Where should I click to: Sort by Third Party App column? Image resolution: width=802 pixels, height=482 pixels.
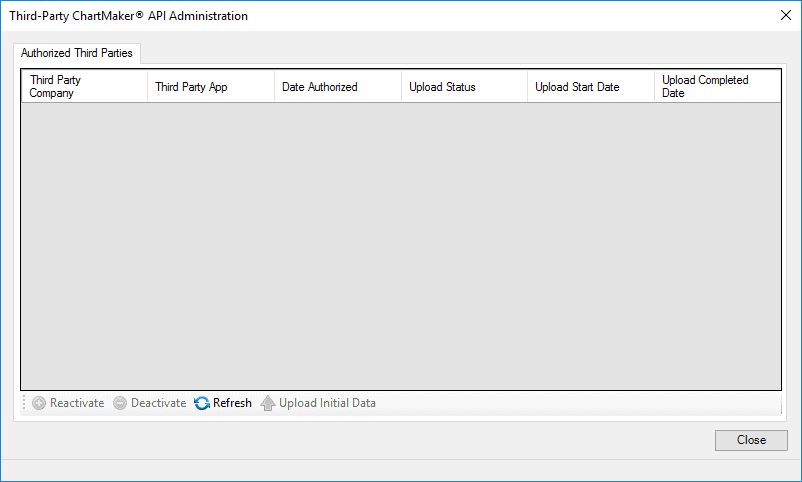211,86
